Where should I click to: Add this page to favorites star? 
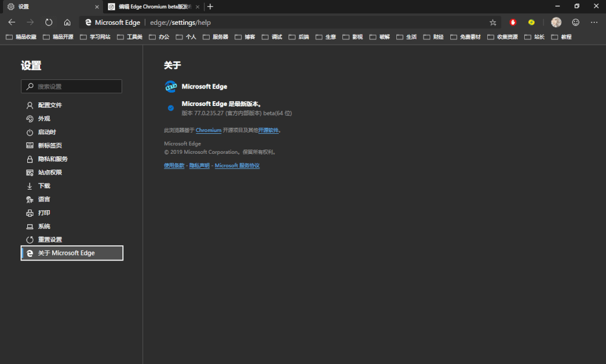493,22
